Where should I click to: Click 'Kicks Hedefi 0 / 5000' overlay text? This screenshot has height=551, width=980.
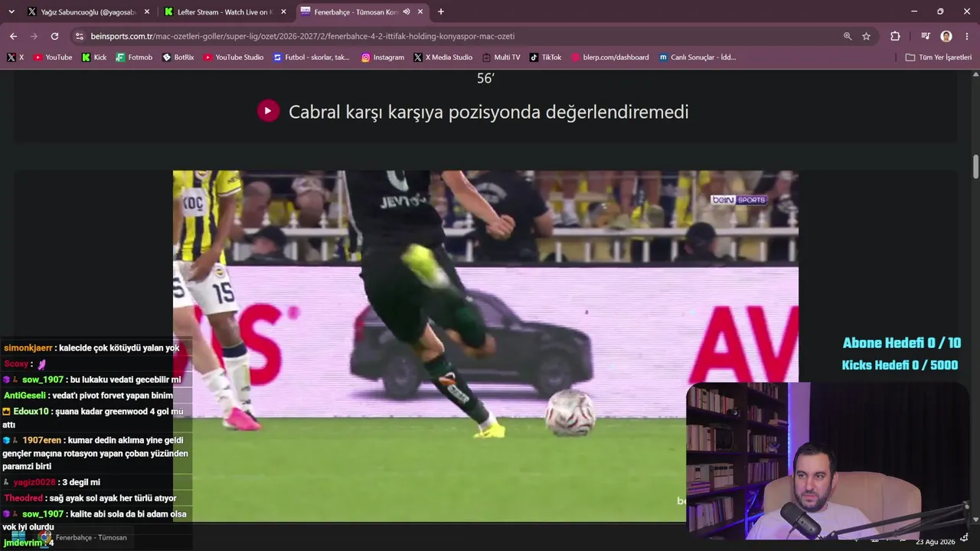pos(900,365)
